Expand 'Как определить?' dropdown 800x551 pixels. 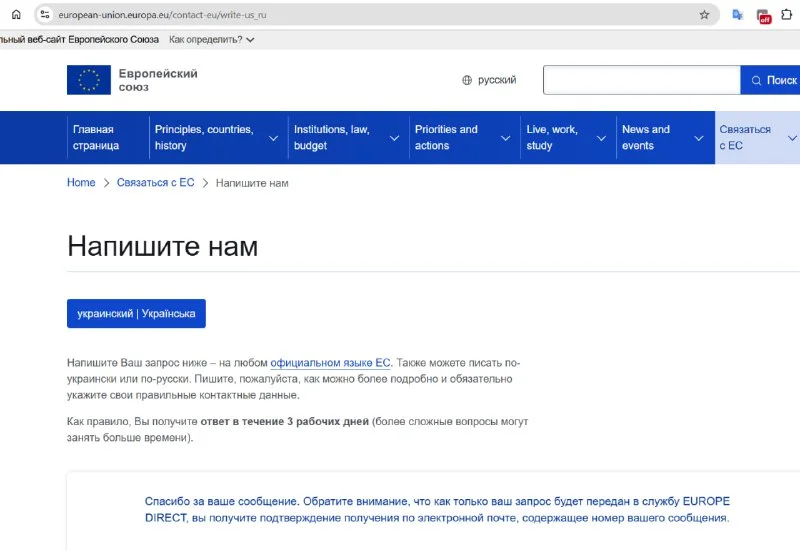point(212,40)
